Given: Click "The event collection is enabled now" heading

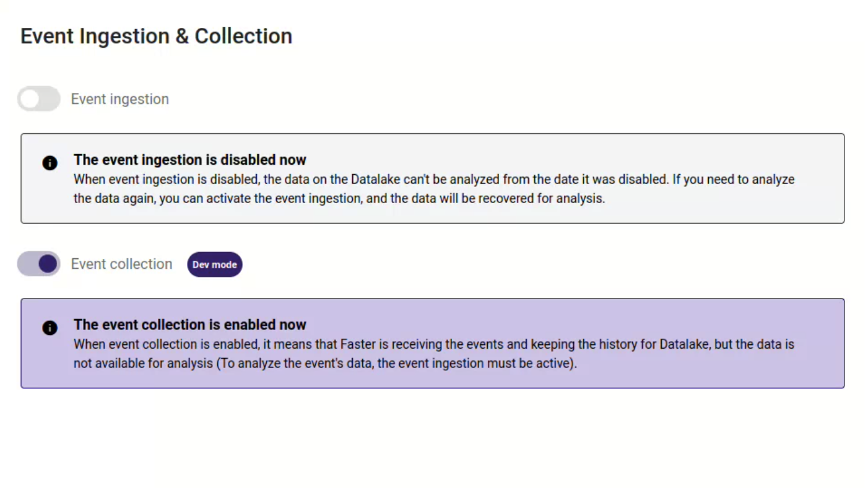Looking at the screenshot, I should click(190, 325).
